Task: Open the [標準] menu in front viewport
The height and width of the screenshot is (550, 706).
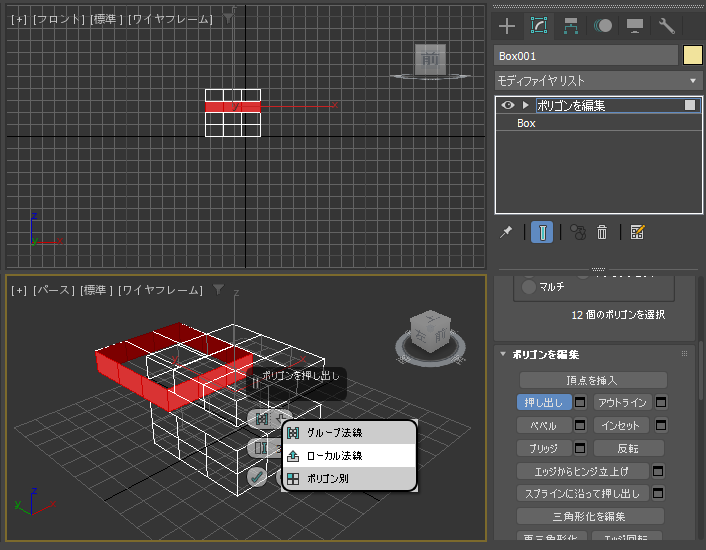Action: (x=106, y=19)
